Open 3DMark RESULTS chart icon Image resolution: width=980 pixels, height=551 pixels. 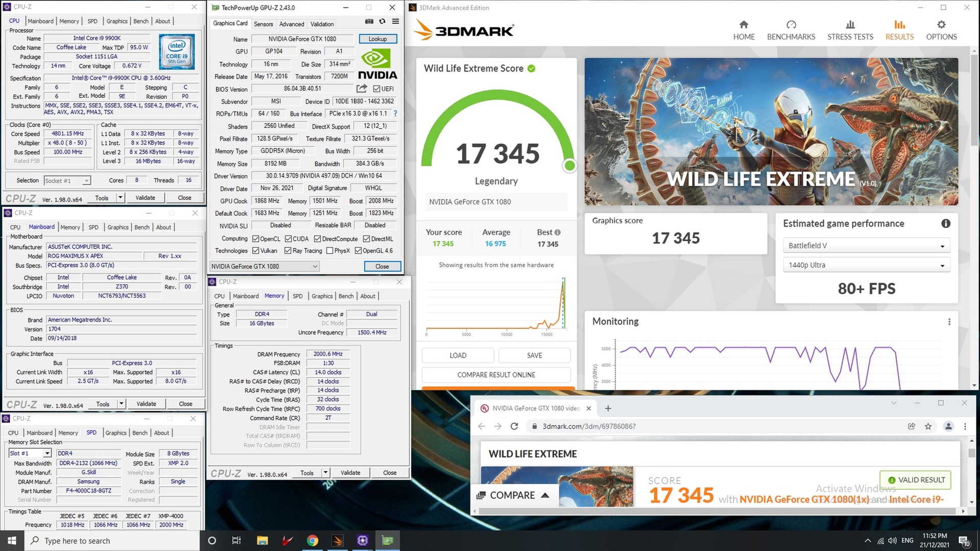coord(899,24)
